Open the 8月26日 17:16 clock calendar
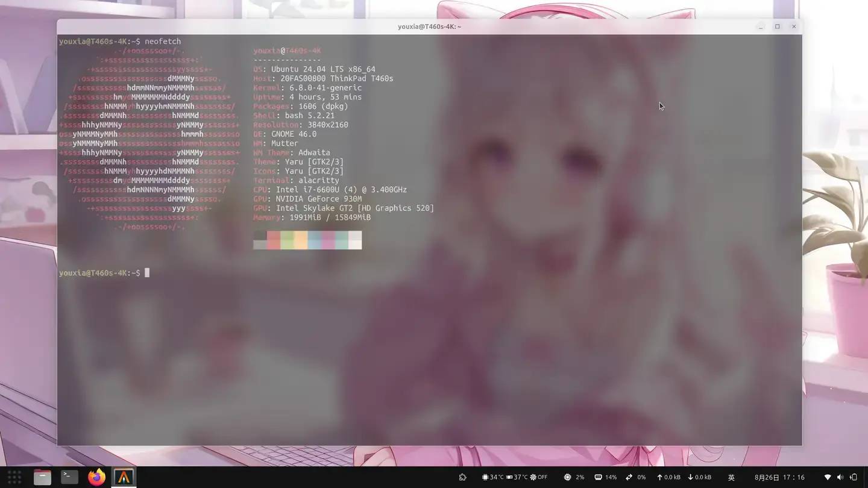 coord(779,477)
